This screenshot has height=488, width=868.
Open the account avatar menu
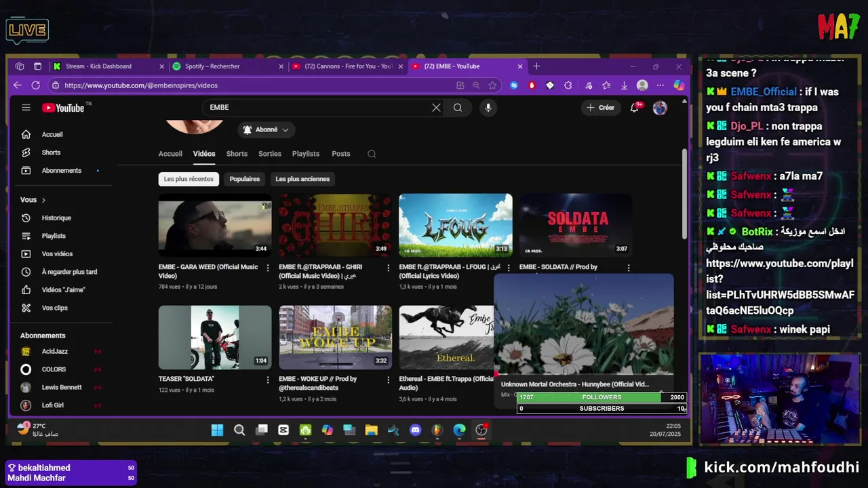660,108
